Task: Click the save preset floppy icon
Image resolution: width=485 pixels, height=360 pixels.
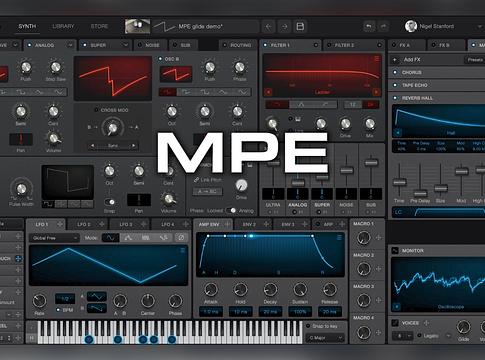Action: tap(300, 26)
